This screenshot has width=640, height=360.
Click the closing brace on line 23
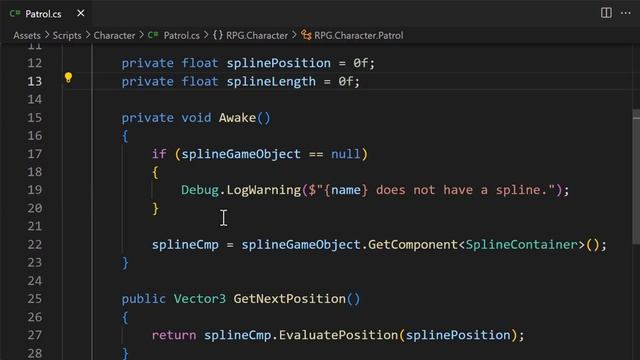click(125, 262)
